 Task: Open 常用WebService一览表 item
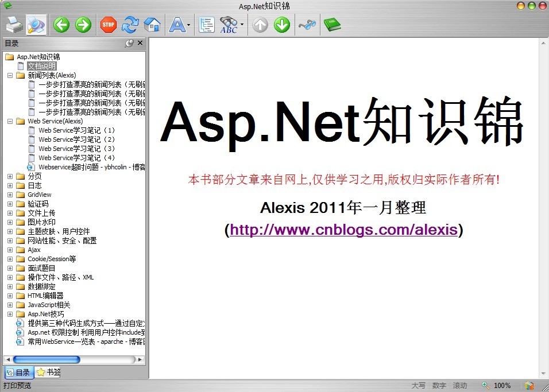[87, 341]
